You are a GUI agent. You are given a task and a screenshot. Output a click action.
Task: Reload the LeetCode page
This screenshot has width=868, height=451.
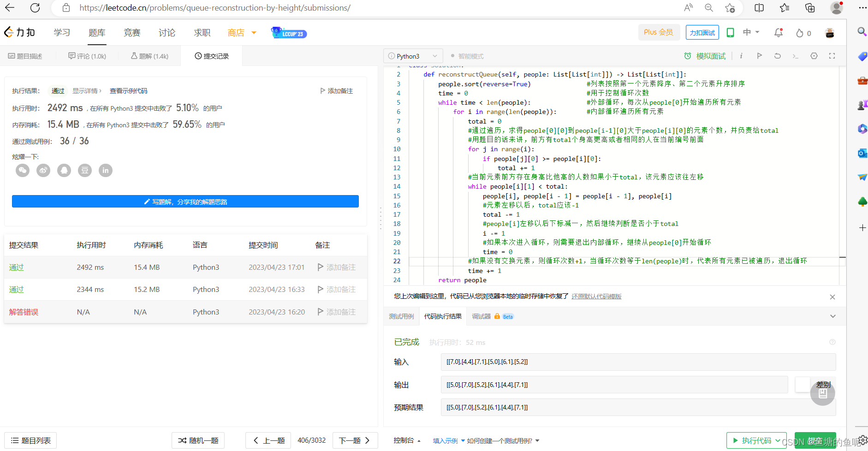point(35,7)
